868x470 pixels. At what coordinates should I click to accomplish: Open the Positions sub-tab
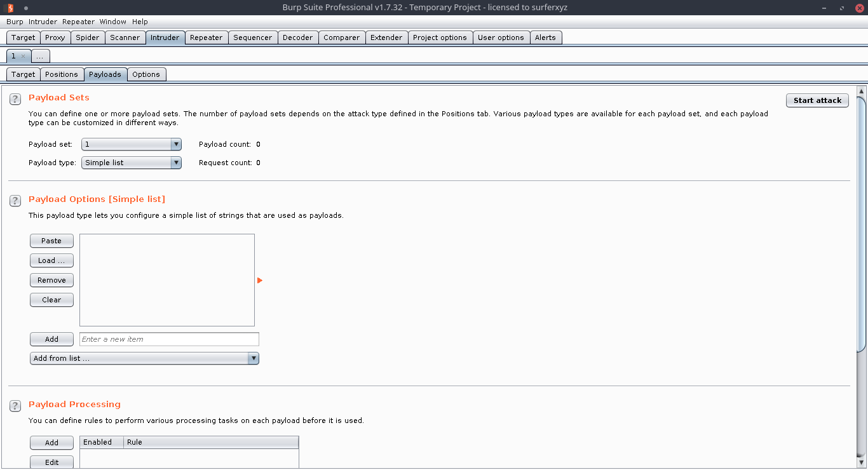point(62,74)
